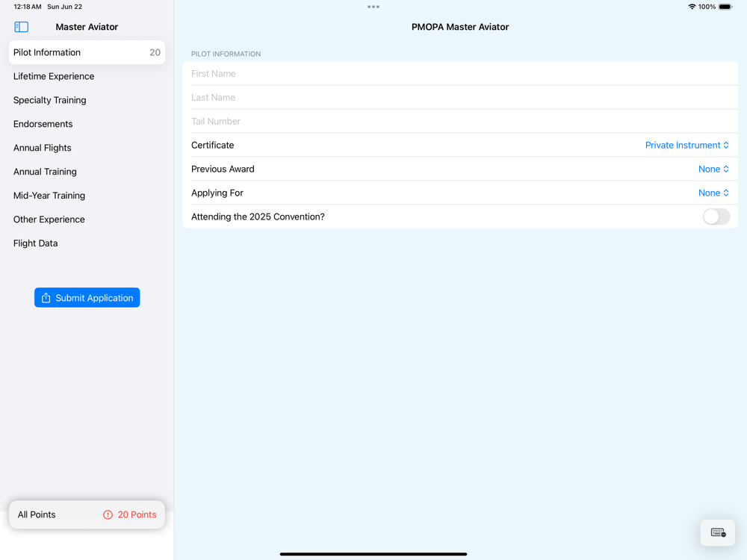747x560 pixels.
Task: Go to Other Experience section
Action: [87, 219]
